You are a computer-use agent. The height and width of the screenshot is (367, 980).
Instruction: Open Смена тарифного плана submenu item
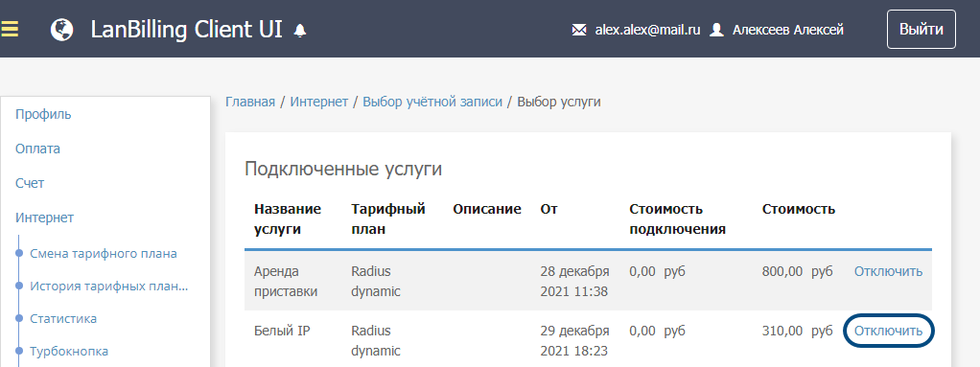click(x=104, y=253)
